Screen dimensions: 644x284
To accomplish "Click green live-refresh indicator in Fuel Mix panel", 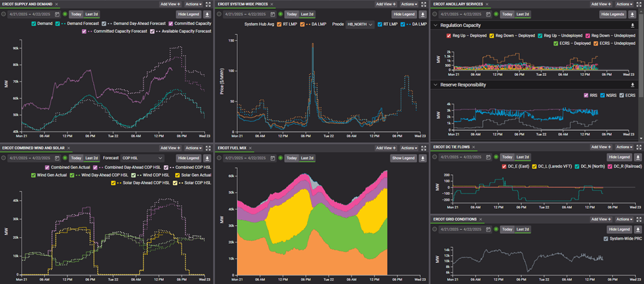I will 279,158.
